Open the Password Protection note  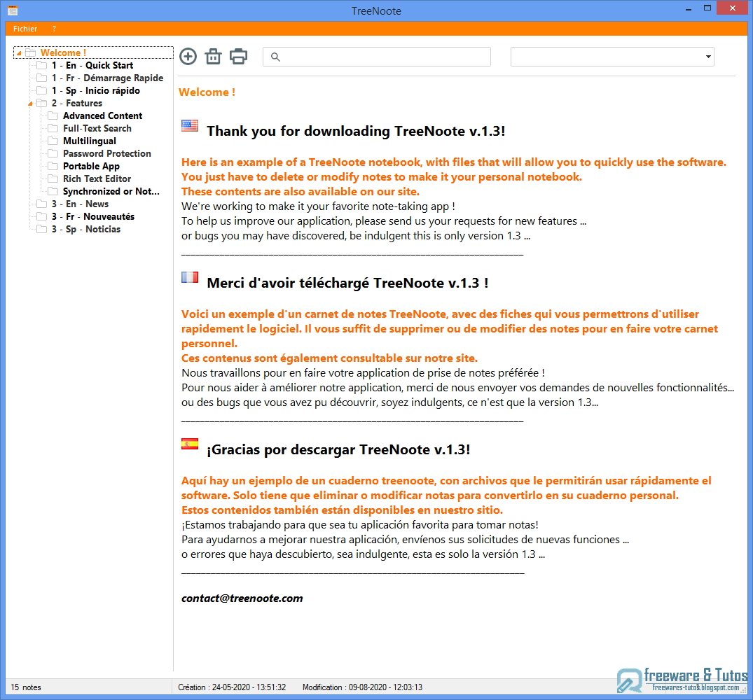[x=106, y=153]
